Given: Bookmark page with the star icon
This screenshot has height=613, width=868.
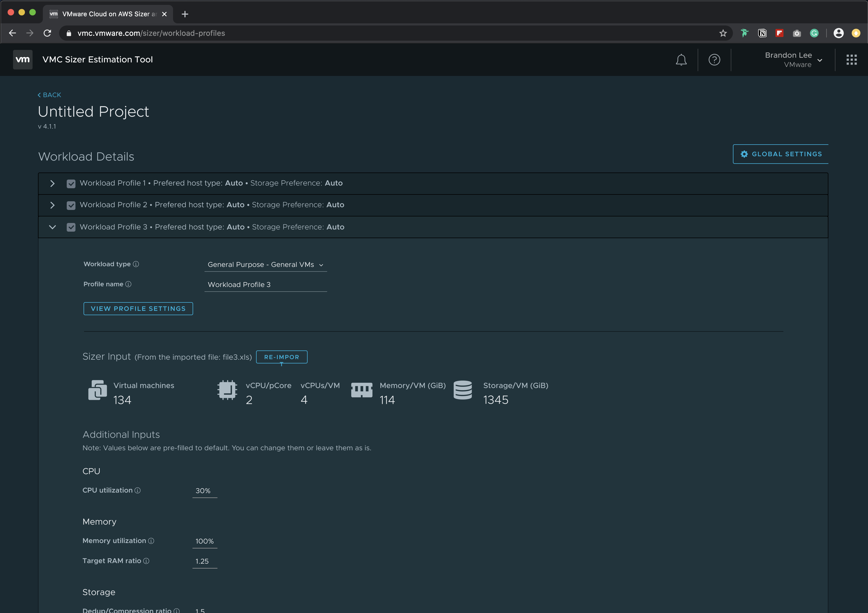Looking at the screenshot, I should [x=723, y=33].
